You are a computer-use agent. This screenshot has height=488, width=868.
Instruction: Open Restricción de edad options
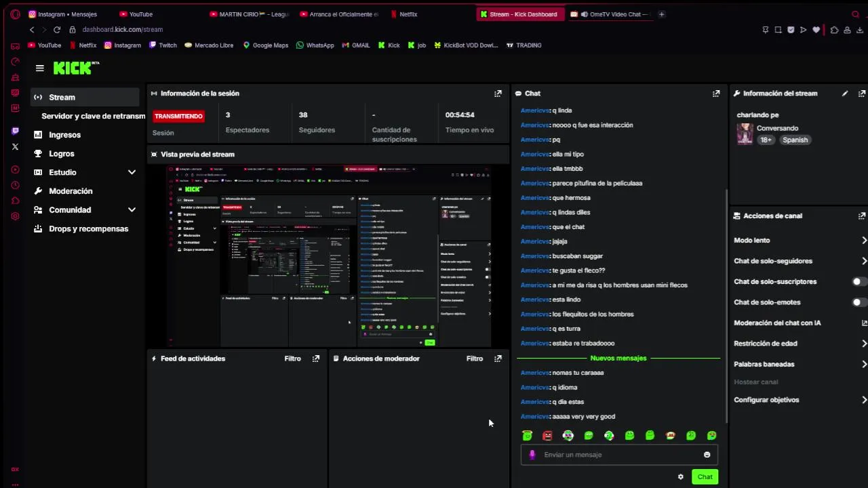pos(800,344)
